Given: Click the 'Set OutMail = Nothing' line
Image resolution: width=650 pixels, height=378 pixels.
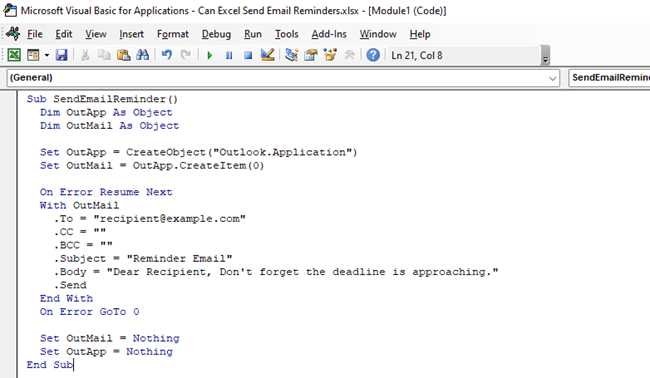Looking at the screenshot, I should [x=109, y=338].
